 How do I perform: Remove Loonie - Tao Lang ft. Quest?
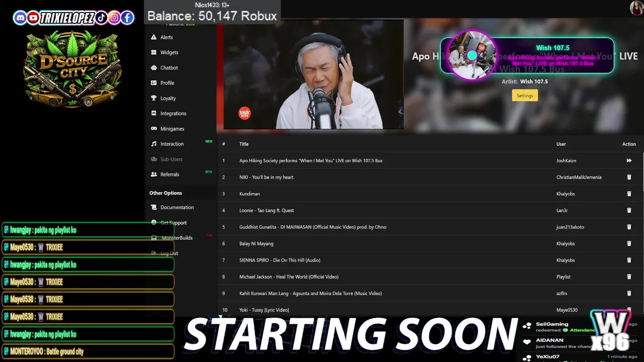[629, 210]
